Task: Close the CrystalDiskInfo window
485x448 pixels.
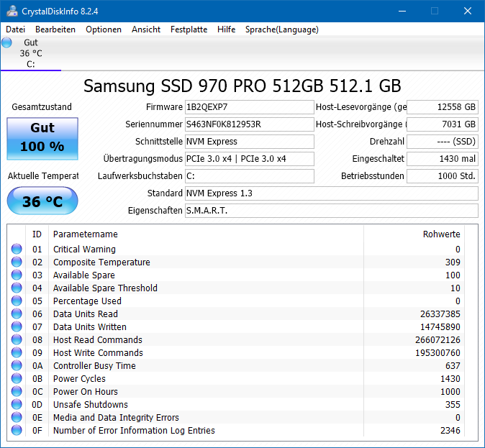Action: (x=468, y=11)
